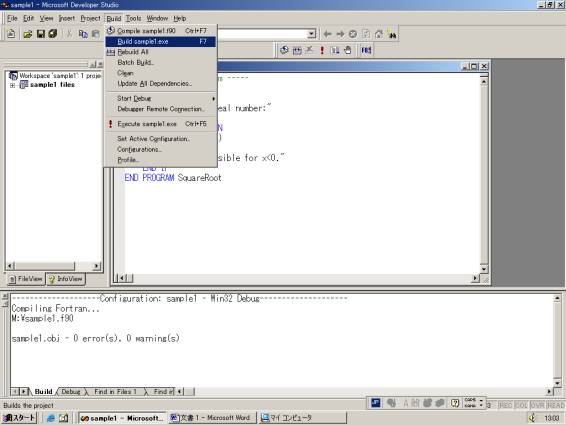The width and height of the screenshot is (566, 425).
Task: Select the Find in Files 1 tab
Action: click(115, 392)
